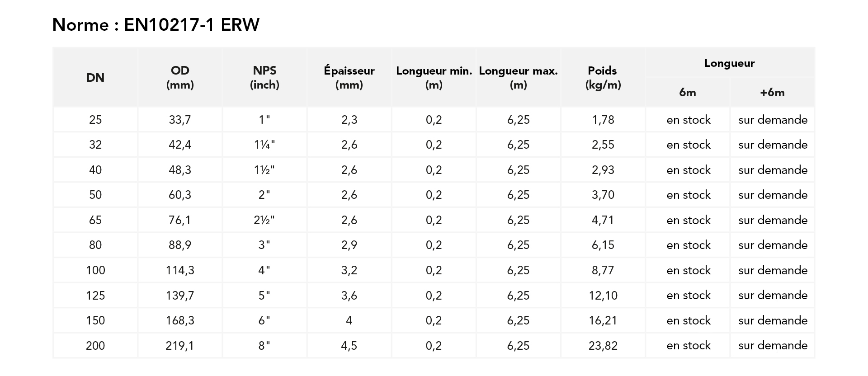Image resolution: width=868 pixels, height=376 pixels.
Task: Select the 8,77 weight cell
Action: pos(603,270)
